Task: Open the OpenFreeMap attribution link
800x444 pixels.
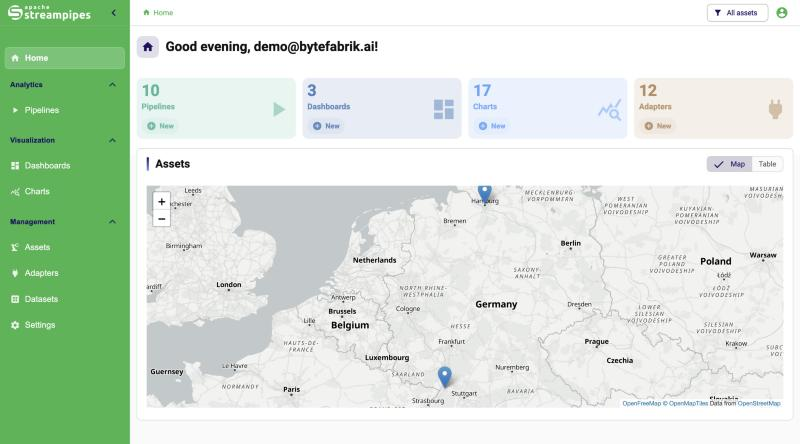Action: [x=641, y=403]
